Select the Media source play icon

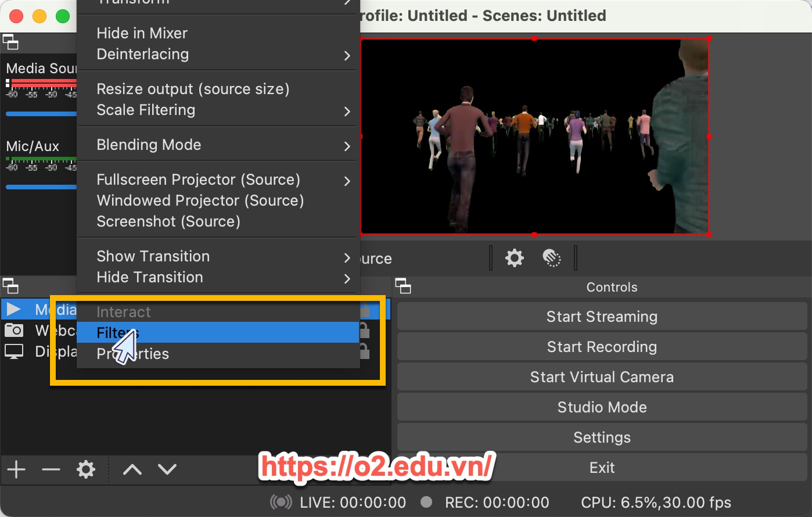(13, 309)
